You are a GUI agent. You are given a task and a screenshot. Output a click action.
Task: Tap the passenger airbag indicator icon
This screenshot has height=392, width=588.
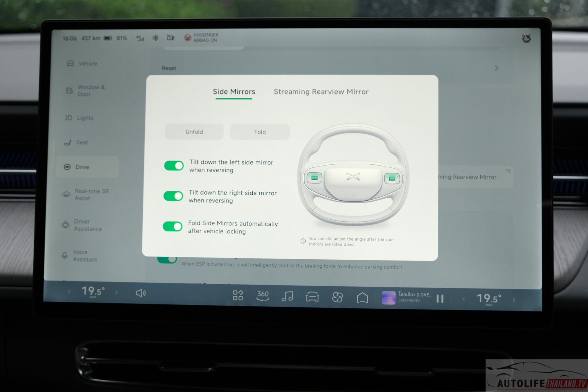tap(187, 38)
